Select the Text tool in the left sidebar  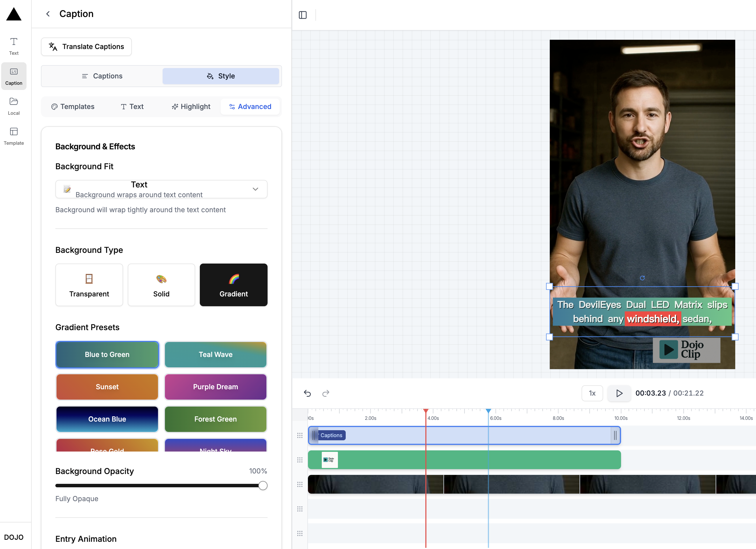click(x=14, y=46)
